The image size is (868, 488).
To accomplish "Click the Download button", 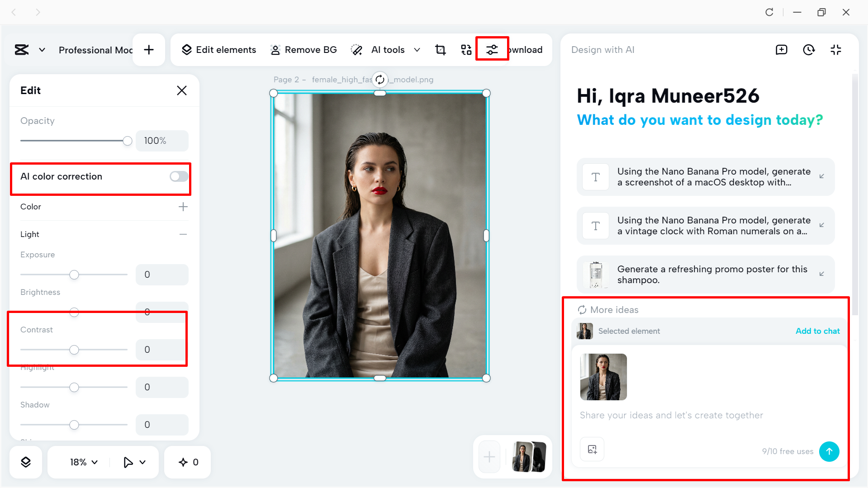I will tap(526, 50).
